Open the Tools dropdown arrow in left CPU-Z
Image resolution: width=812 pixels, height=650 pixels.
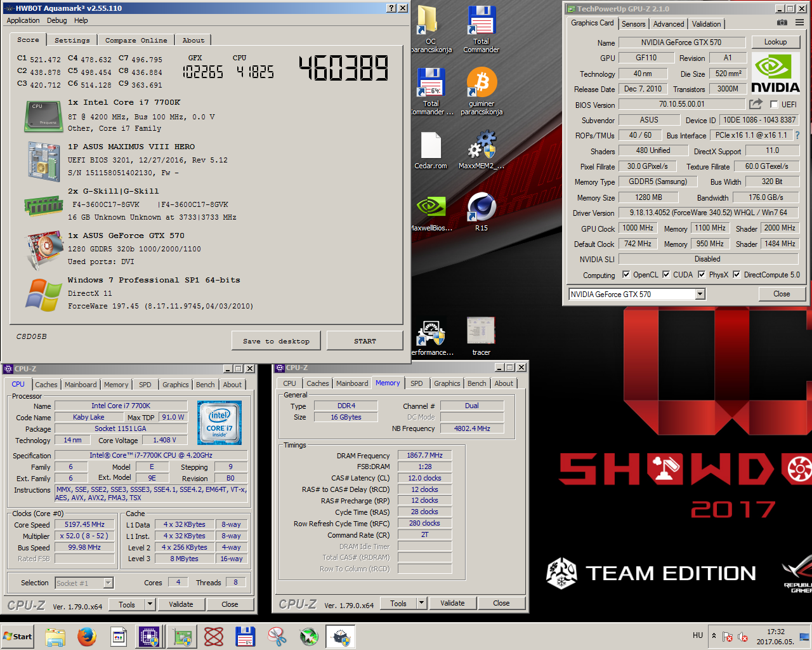click(x=150, y=605)
